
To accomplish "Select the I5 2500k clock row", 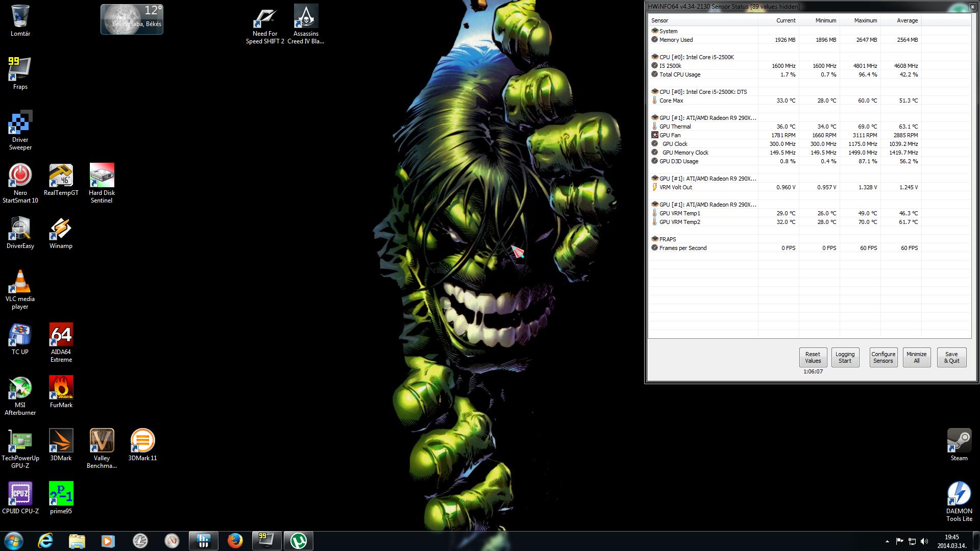I will tap(810, 66).
